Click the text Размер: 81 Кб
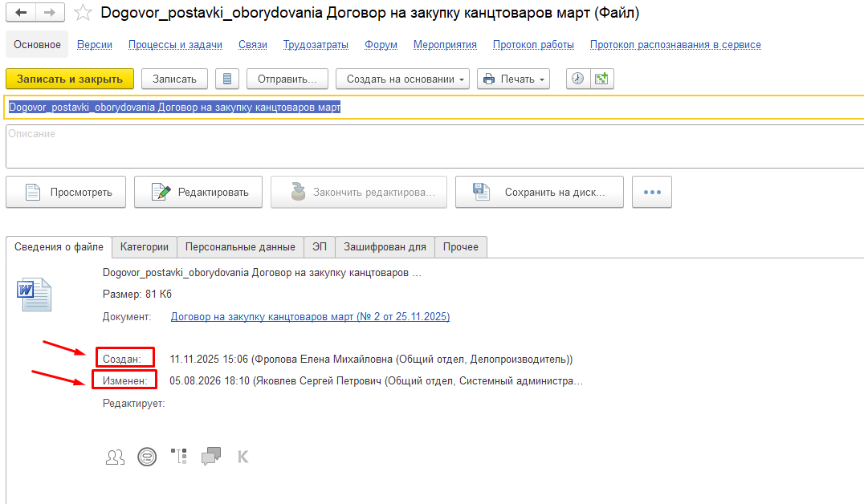 (137, 295)
